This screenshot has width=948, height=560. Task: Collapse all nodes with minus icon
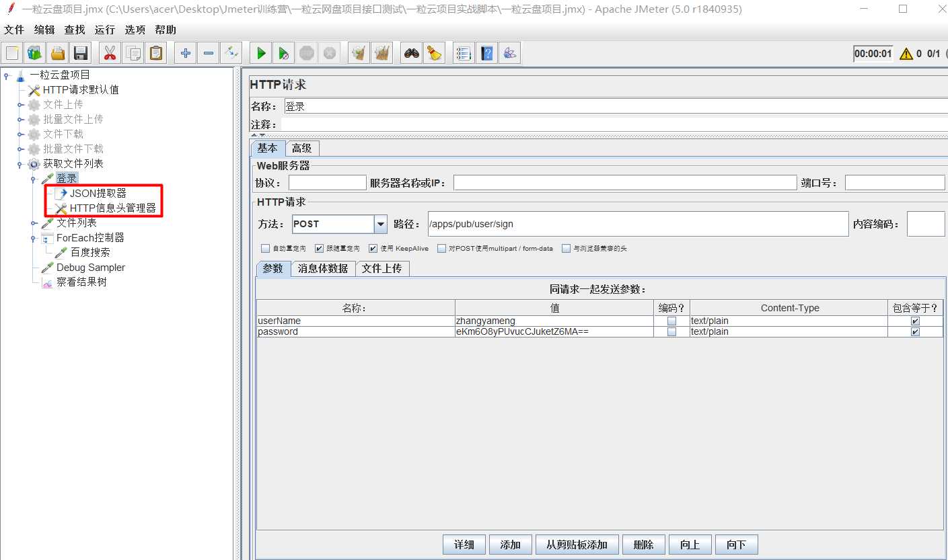[209, 53]
